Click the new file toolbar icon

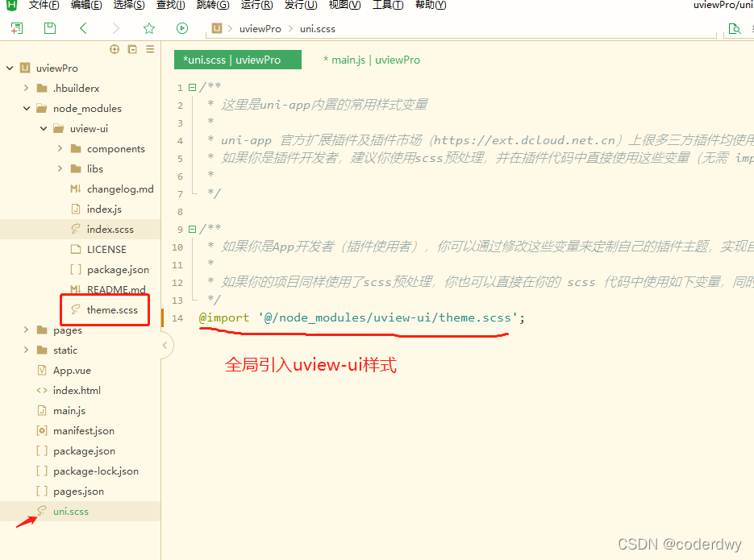pos(17,28)
